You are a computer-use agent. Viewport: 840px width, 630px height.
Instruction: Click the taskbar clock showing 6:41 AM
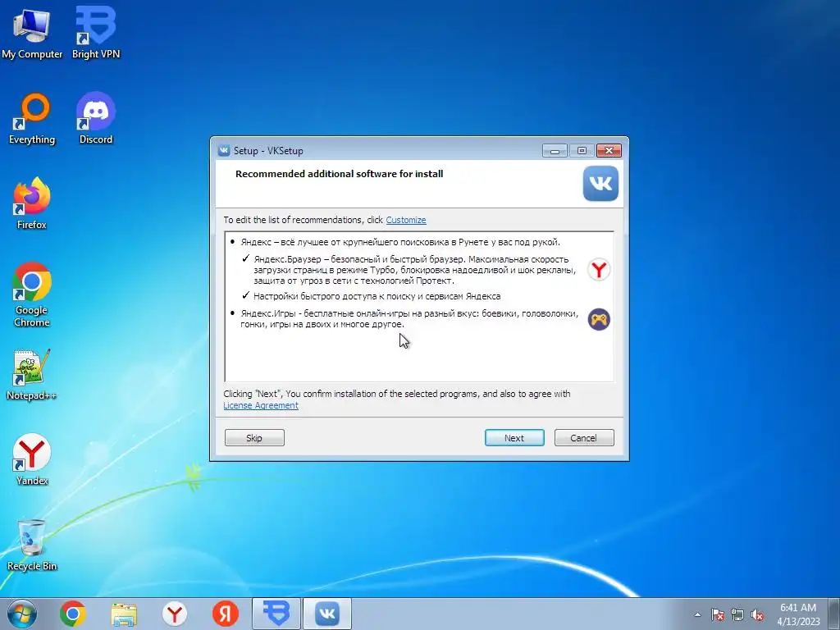pyautogui.click(x=798, y=614)
